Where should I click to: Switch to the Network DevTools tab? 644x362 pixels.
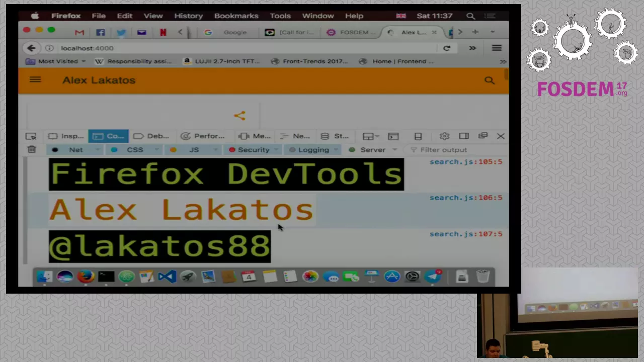coord(295,136)
